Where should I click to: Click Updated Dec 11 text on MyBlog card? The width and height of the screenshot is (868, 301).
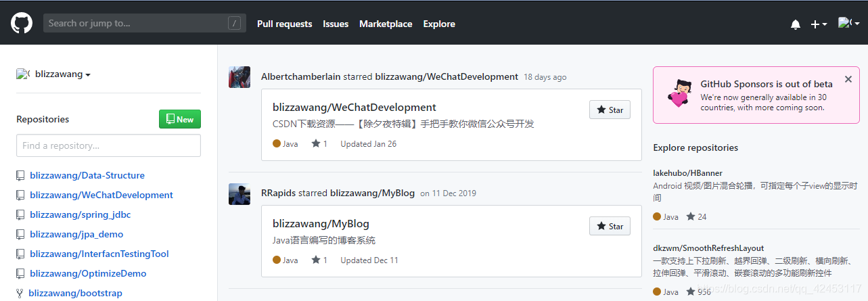tap(369, 260)
